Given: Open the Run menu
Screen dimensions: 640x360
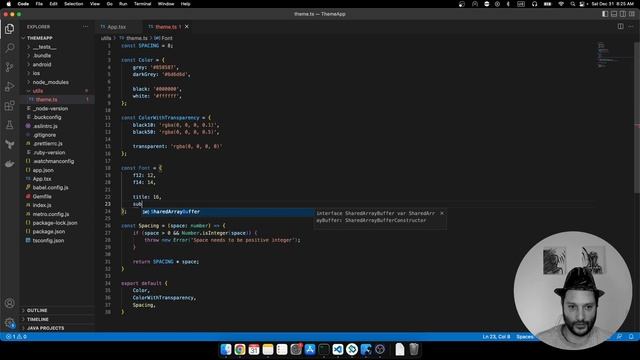Looking at the screenshot, I should tap(123, 4).
